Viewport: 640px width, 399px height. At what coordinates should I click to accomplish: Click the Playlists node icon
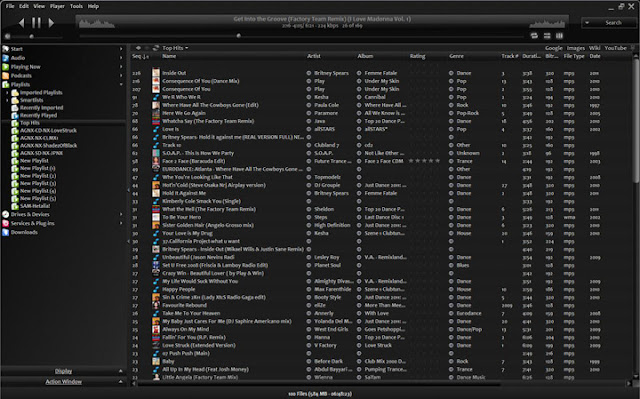5,85
